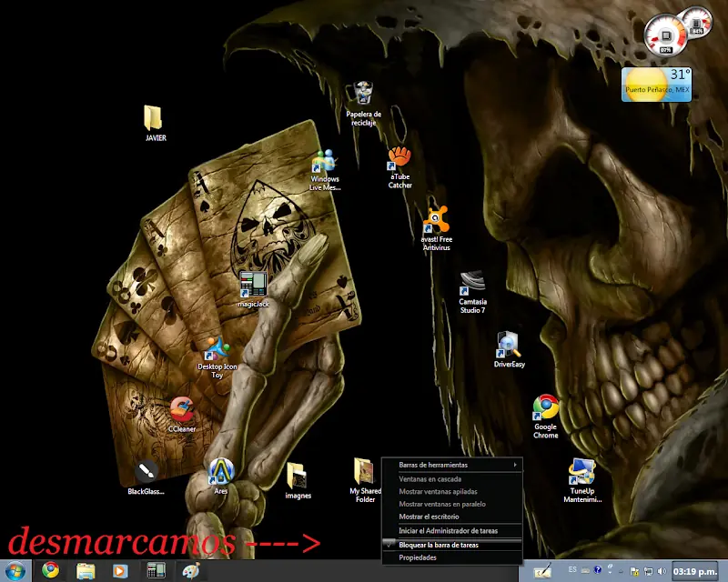The image size is (728, 582).
Task: Click the network tray icon
Action: [648, 571]
